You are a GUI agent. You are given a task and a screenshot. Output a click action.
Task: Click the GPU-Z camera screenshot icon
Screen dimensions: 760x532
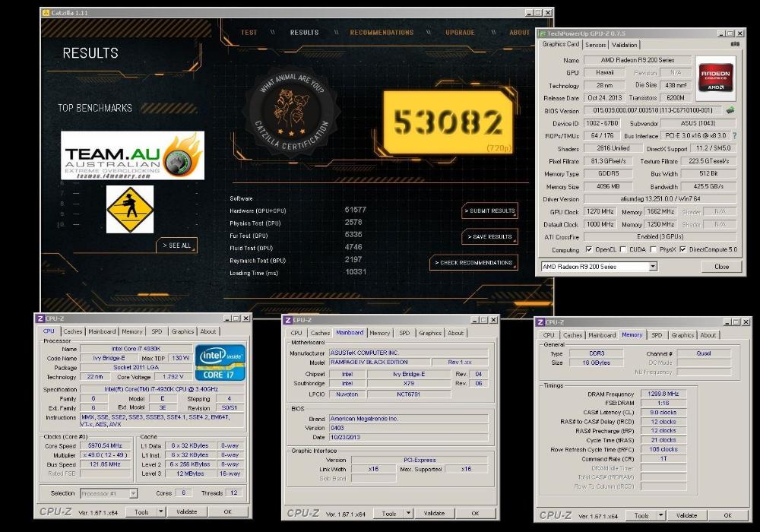click(x=735, y=44)
